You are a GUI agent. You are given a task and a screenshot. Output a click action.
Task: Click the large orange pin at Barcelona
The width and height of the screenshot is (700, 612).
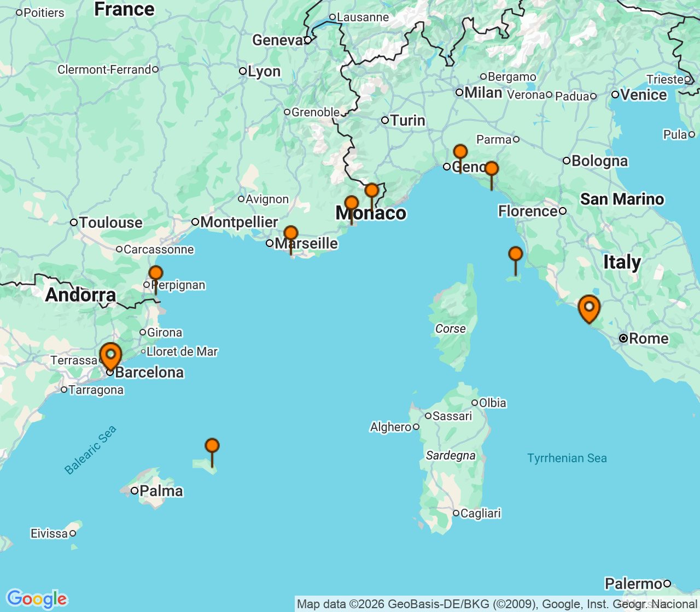coord(110,356)
